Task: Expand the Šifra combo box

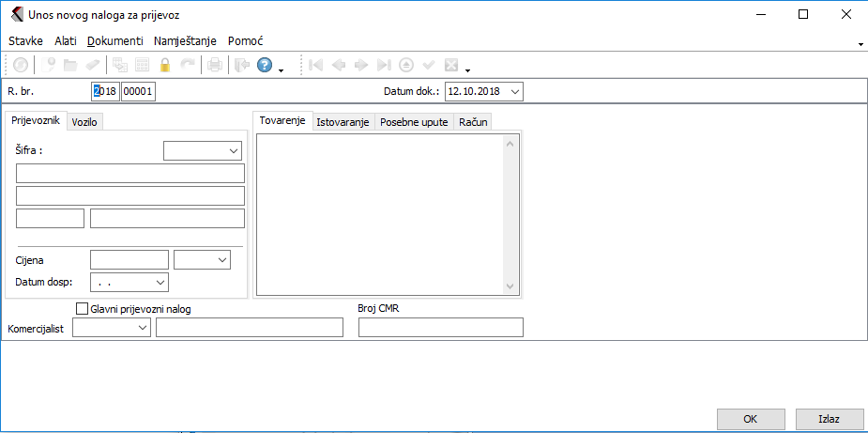Action: pos(234,150)
